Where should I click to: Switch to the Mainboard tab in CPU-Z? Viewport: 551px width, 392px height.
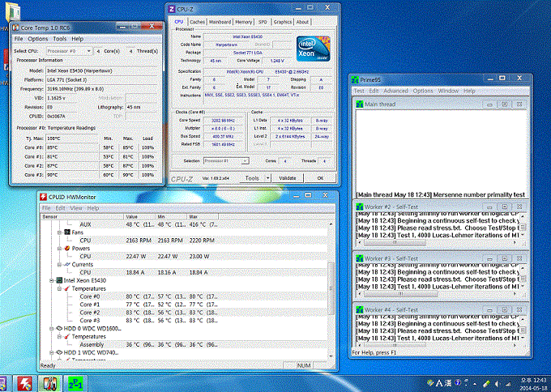(220, 22)
